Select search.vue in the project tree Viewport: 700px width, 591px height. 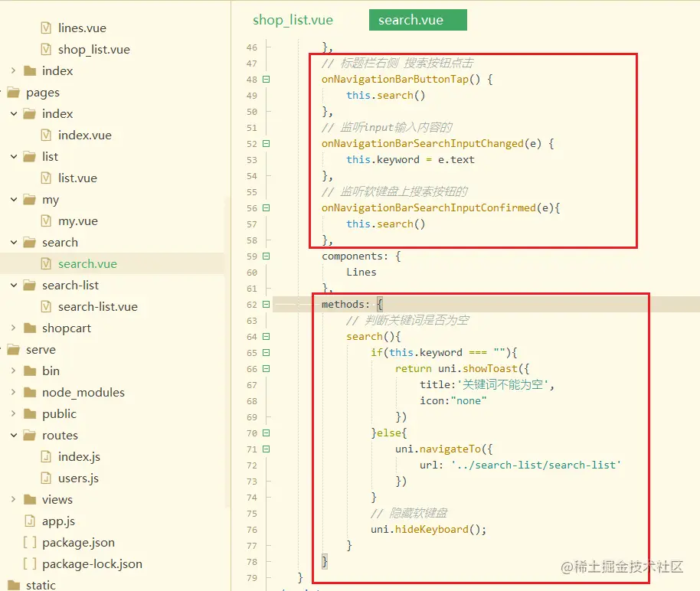(x=87, y=264)
